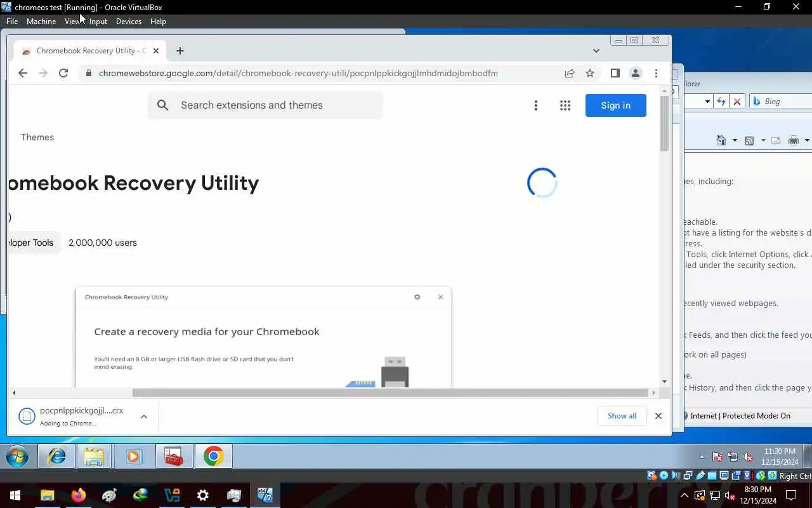Open host notification center icon

click(x=791, y=495)
